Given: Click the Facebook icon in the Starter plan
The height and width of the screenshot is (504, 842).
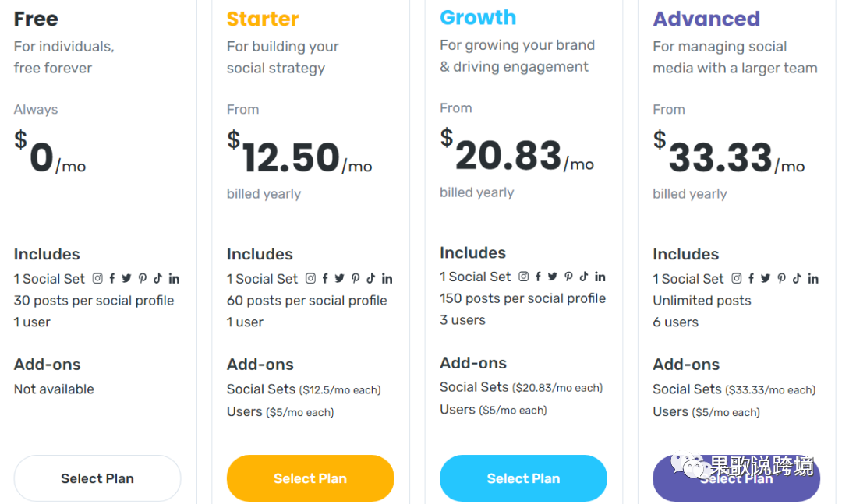Looking at the screenshot, I should 325,279.
